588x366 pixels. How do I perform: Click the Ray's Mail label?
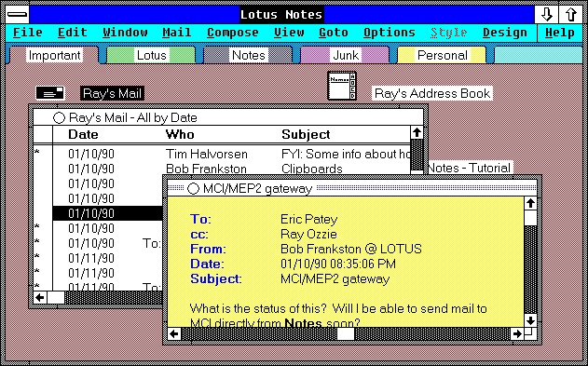coord(112,94)
